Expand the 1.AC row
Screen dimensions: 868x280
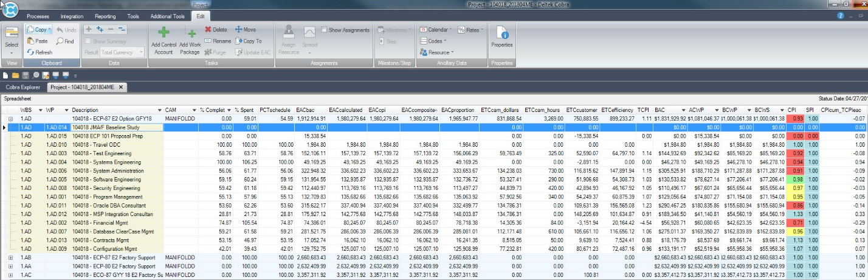click(11, 275)
